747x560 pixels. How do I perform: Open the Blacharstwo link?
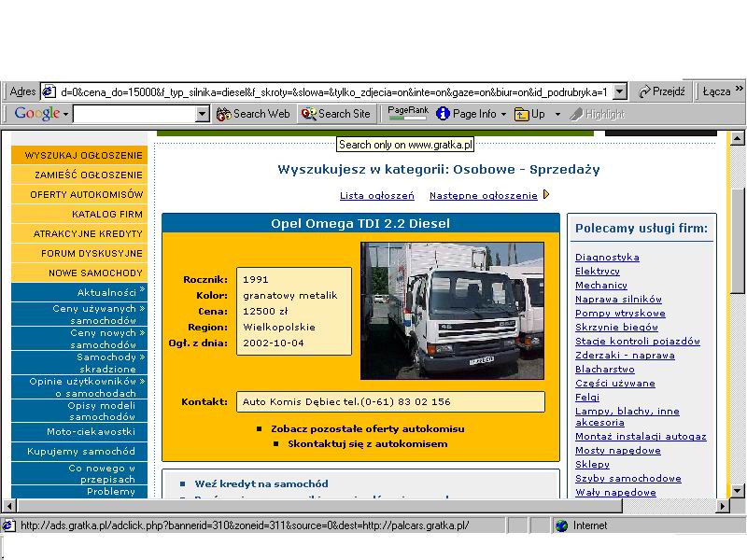pos(604,369)
